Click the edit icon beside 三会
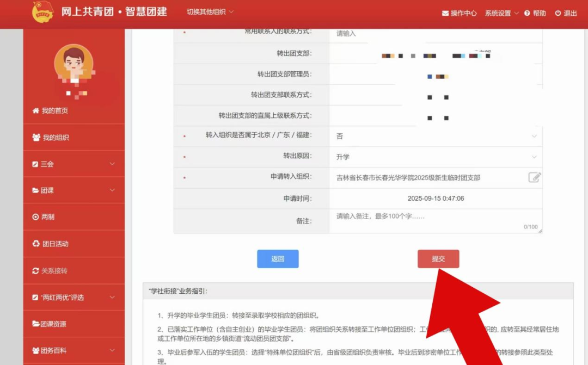The height and width of the screenshot is (365, 588). tap(35, 164)
